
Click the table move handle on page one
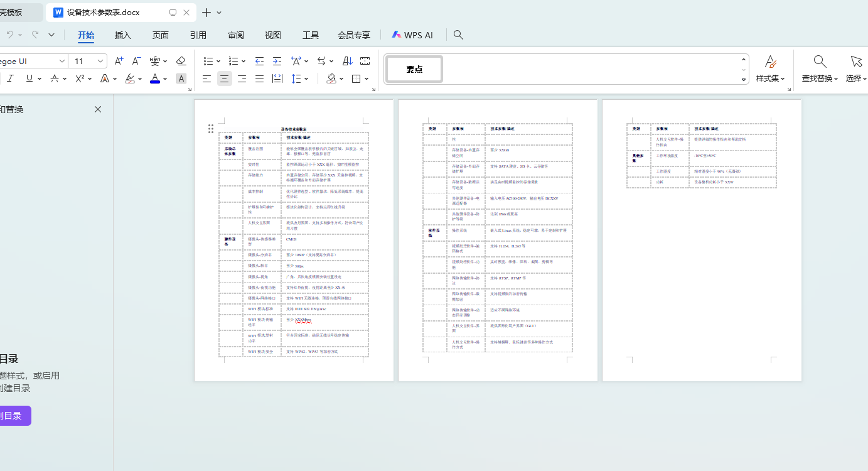click(211, 129)
